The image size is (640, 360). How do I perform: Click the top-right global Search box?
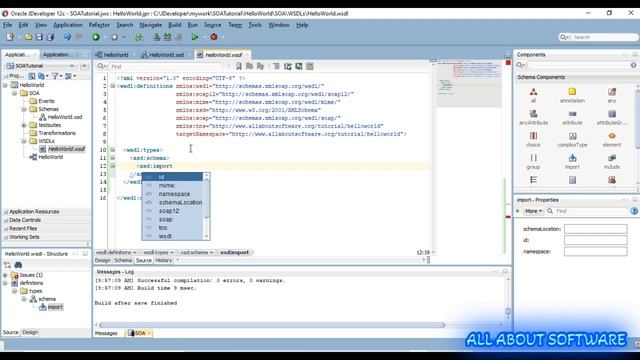pyautogui.click(x=598, y=37)
